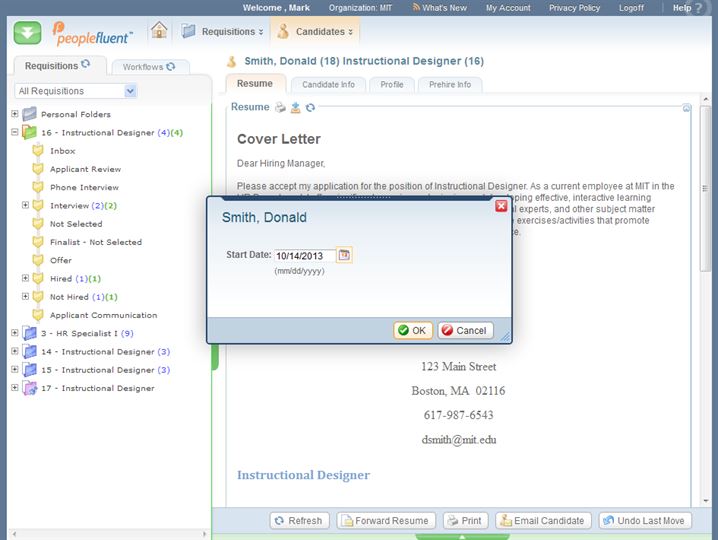Expand the 3 - HR Specialist I node
718x540 pixels.
point(14,333)
